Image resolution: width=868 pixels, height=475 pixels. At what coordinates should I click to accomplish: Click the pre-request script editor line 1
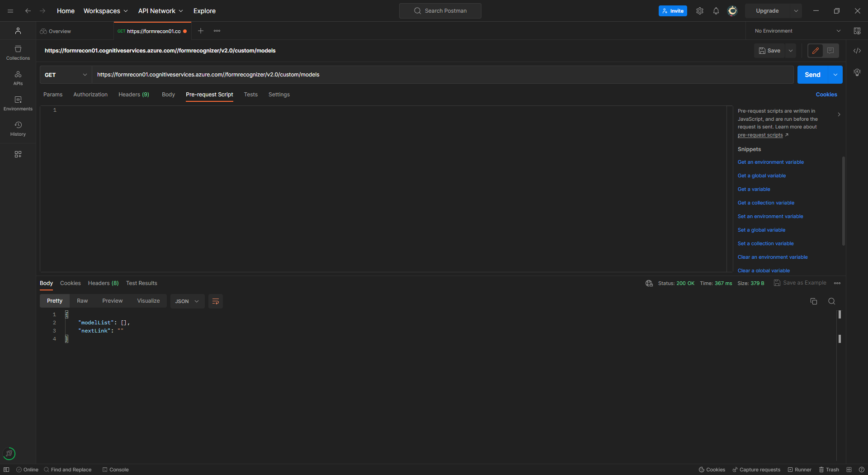(x=393, y=110)
